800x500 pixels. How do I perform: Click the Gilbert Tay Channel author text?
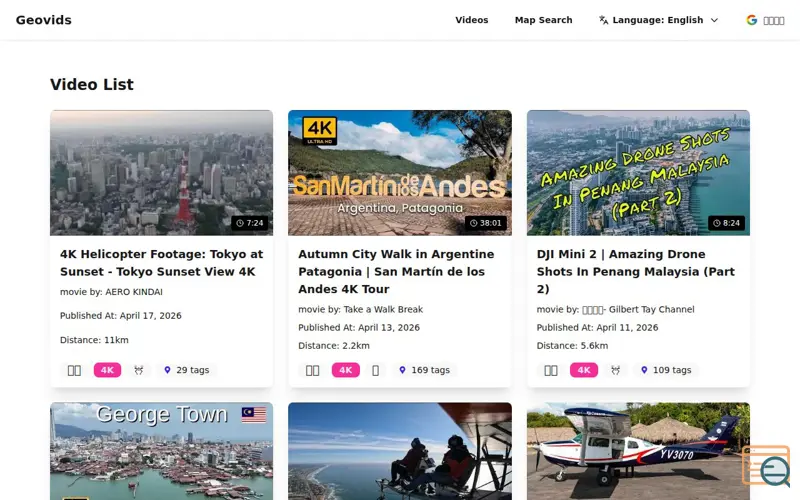pos(615,309)
